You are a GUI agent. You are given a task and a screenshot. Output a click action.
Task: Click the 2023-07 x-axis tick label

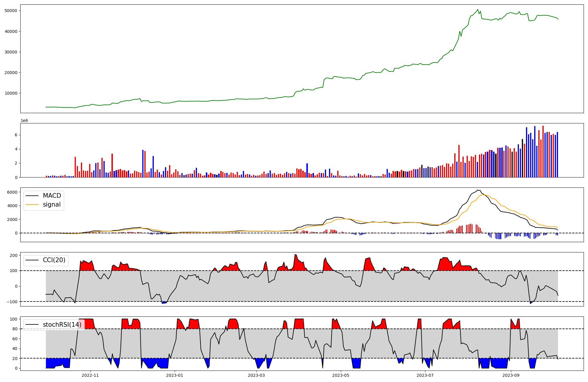(425, 375)
